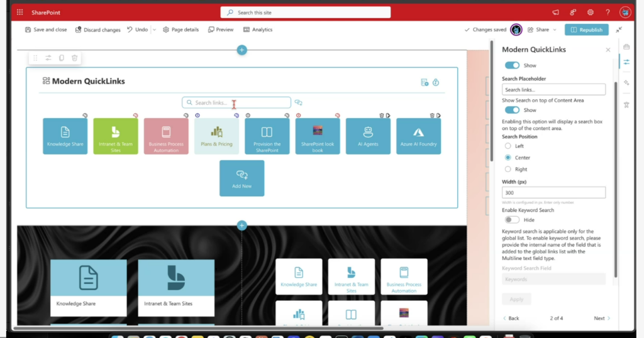Open the Plans & Pricing tile
644x338 pixels.
coord(217,136)
